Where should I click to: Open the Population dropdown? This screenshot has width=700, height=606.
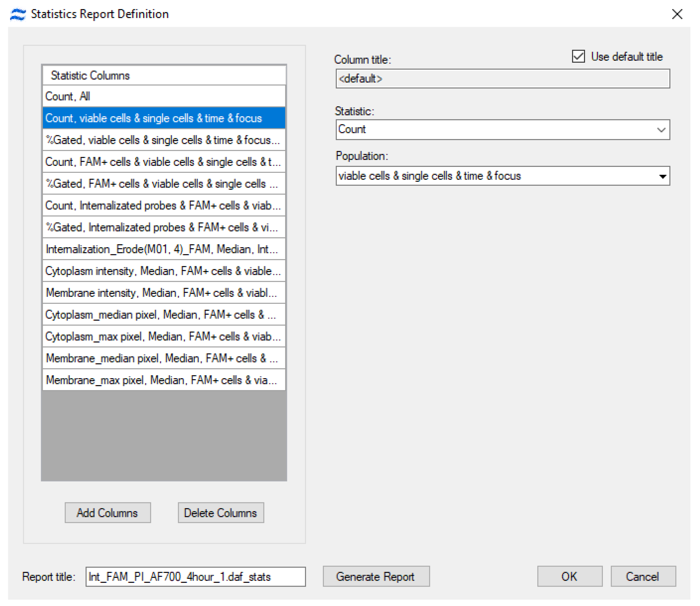(x=501, y=176)
